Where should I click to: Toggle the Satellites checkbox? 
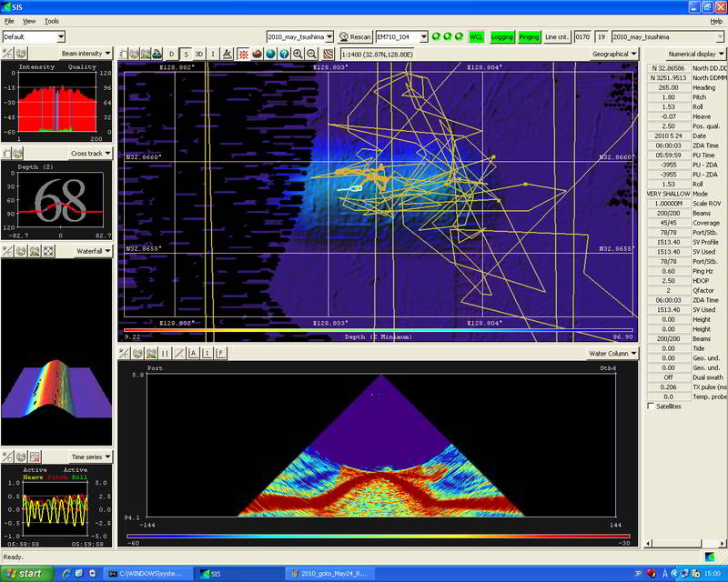click(650, 406)
